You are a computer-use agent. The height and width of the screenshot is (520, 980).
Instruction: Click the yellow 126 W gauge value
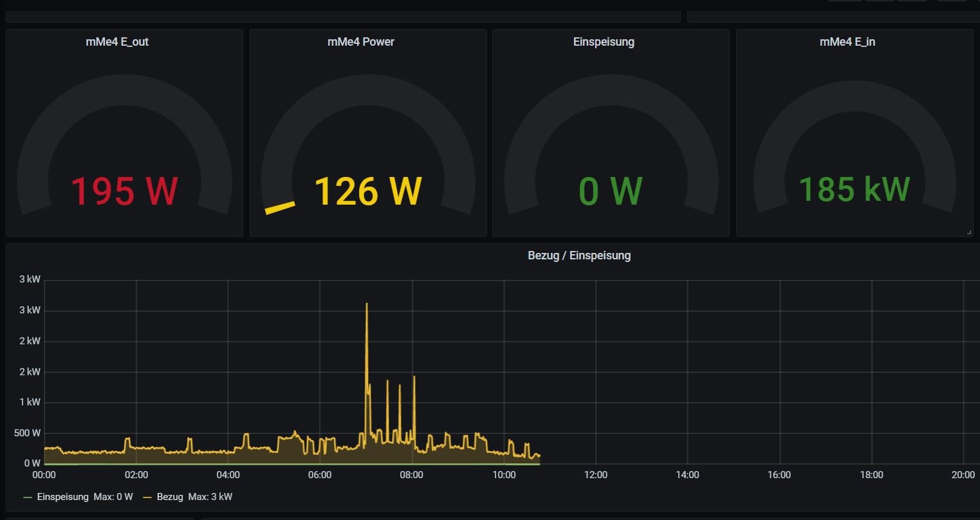367,191
